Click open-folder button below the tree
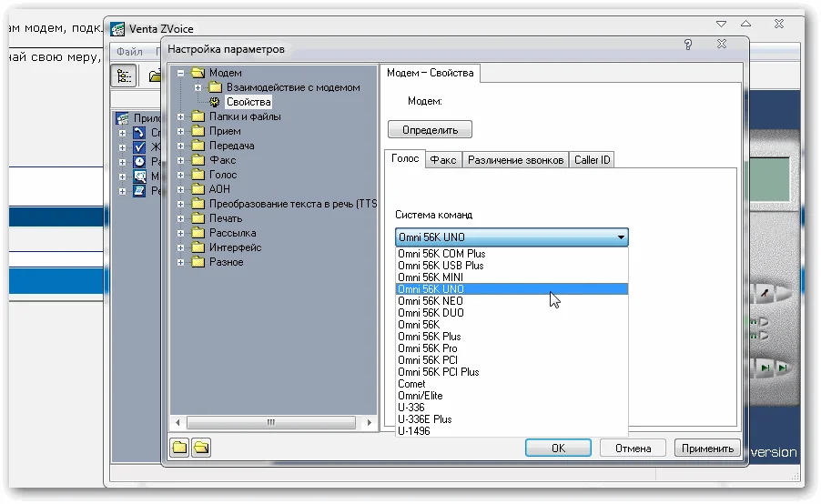 [x=201, y=448]
